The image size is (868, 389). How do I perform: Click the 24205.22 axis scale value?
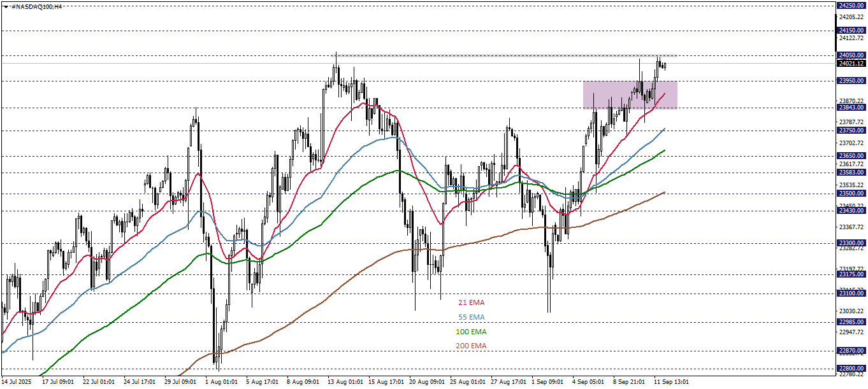(x=852, y=17)
